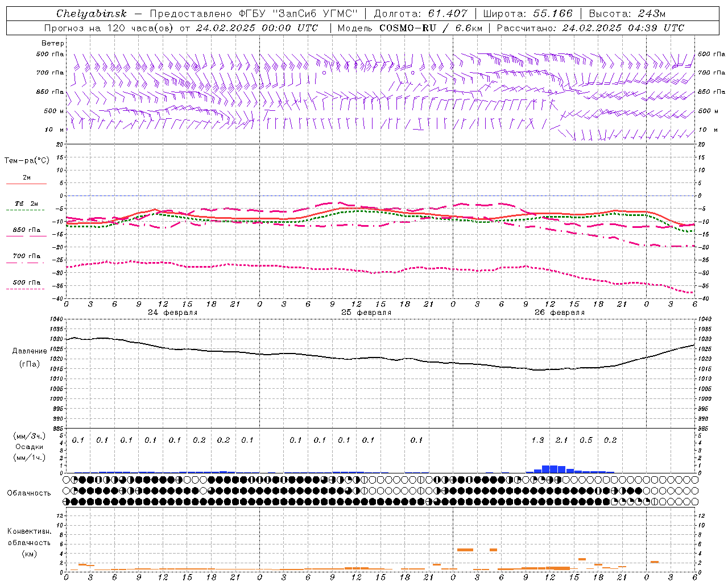Click the precipitation value 1.3
Viewport: 728px width, 582px height.
[x=537, y=440]
